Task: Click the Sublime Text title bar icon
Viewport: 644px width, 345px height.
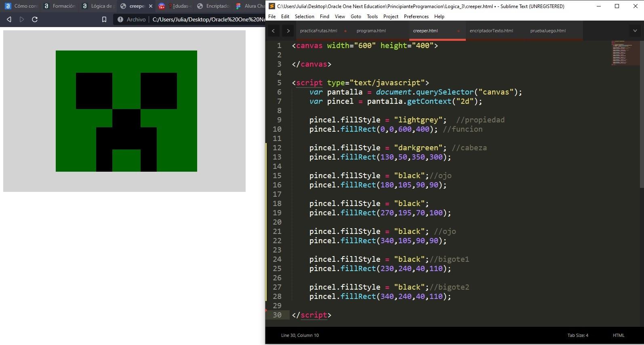Action: 272,6
